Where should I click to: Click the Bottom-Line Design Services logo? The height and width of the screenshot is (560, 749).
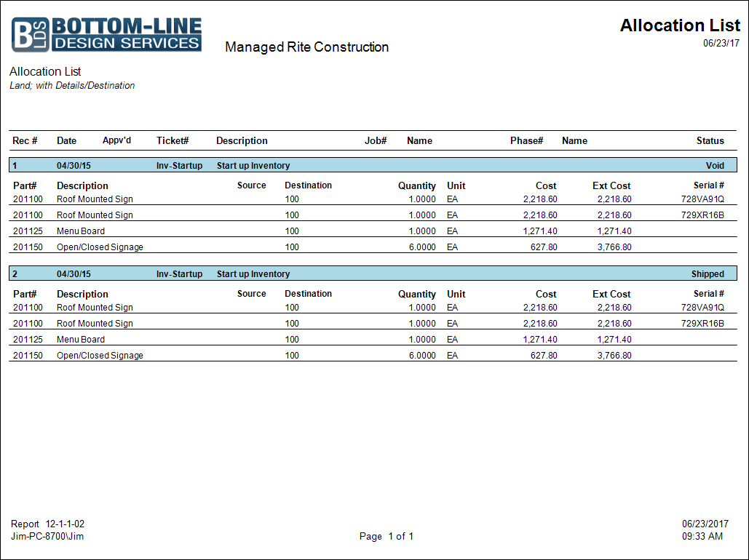coord(106,34)
